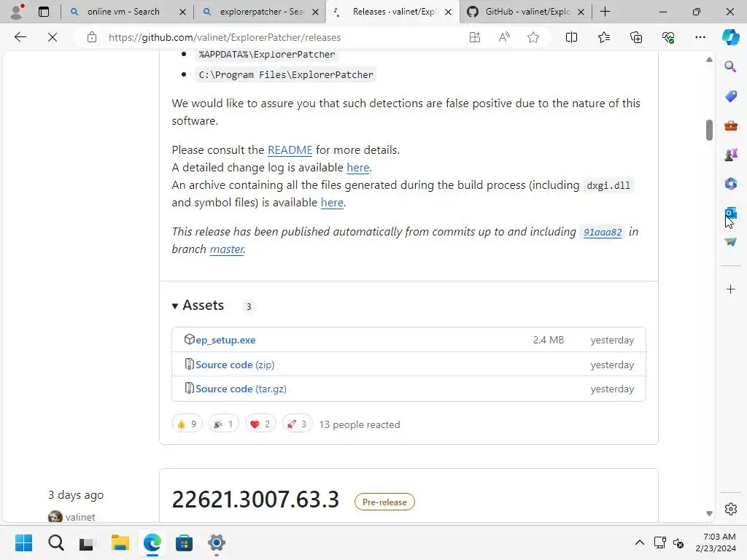Open commit 91aaa82 link
Image resolution: width=747 pixels, height=560 pixels.
tap(603, 232)
